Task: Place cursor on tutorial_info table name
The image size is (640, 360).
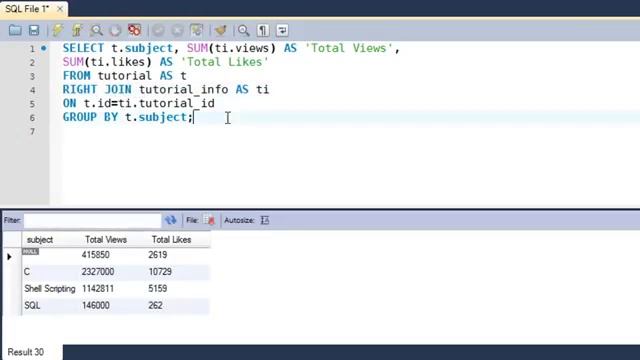Action: click(184, 89)
